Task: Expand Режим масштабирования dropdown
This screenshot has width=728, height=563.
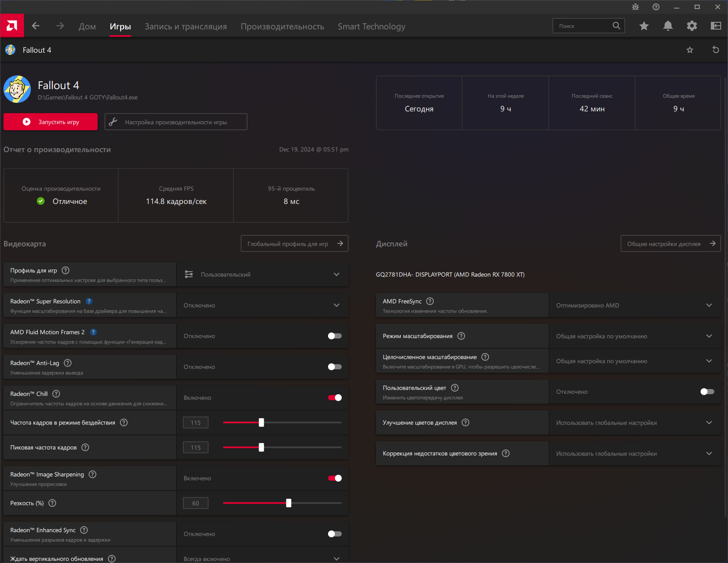Action: pyautogui.click(x=635, y=336)
